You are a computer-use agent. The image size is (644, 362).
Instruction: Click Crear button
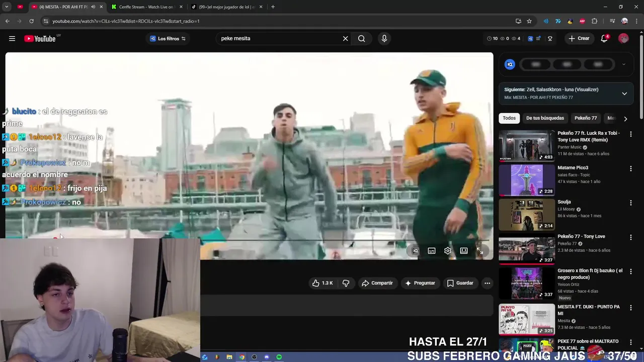point(579,39)
